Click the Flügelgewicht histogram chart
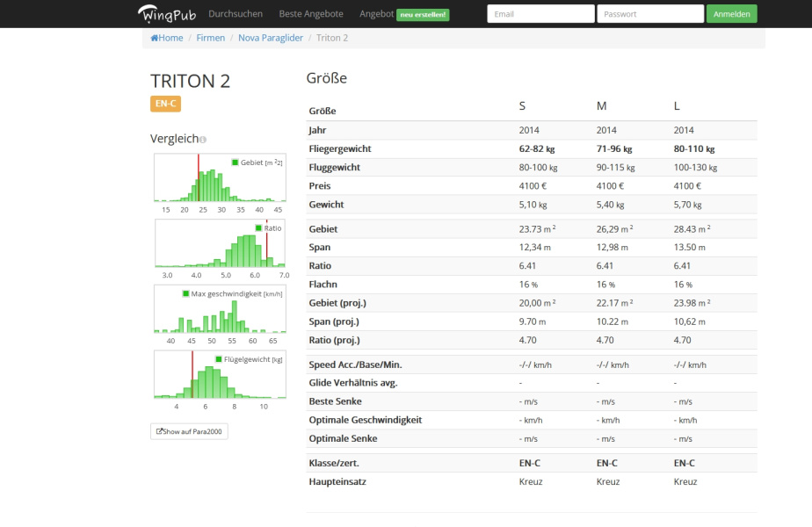Viewport: 812px width, 527px height. [x=220, y=374]
